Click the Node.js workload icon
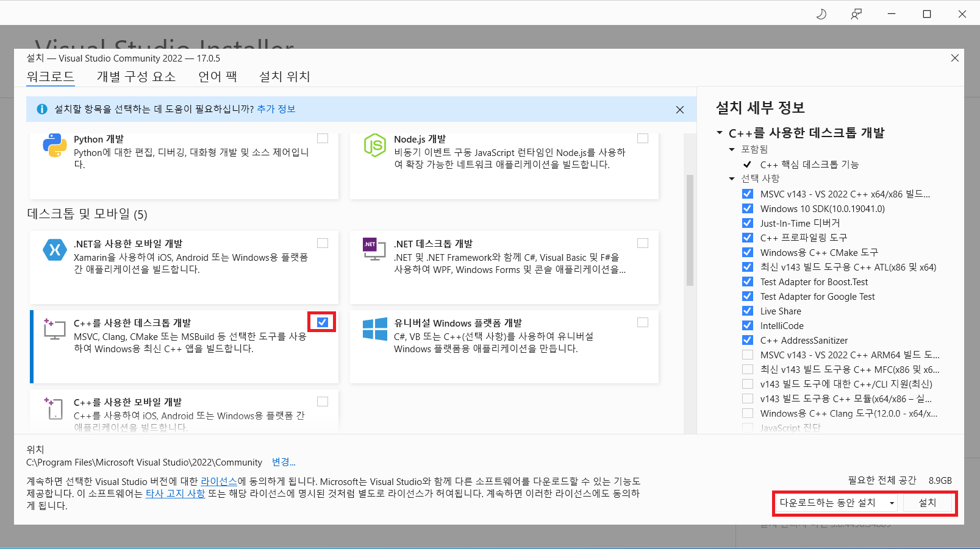 [375, 146]
